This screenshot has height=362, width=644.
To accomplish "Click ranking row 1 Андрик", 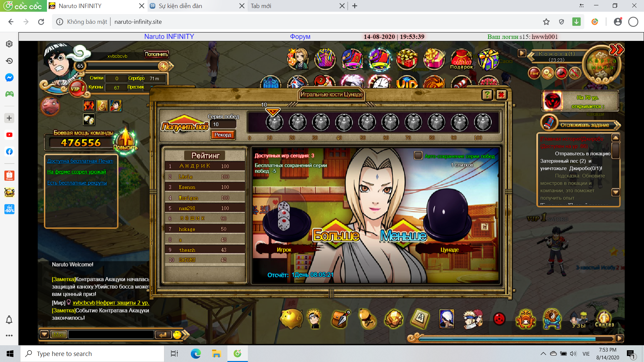I will coord(205,166).
